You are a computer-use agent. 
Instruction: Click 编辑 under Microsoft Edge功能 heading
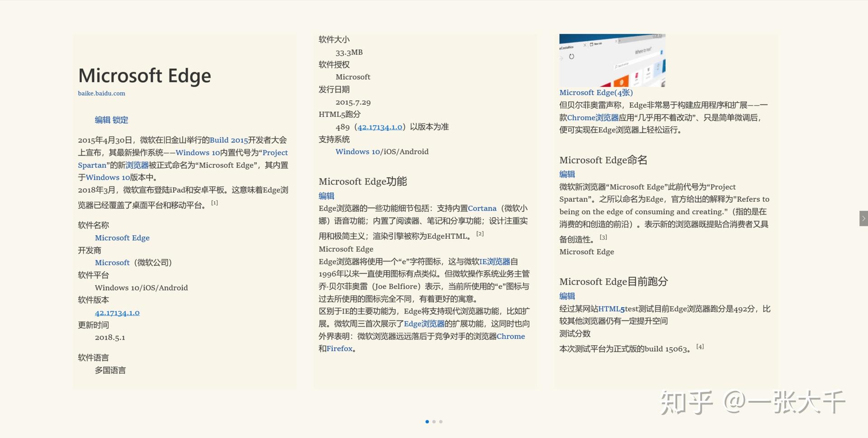coord(326,196)
